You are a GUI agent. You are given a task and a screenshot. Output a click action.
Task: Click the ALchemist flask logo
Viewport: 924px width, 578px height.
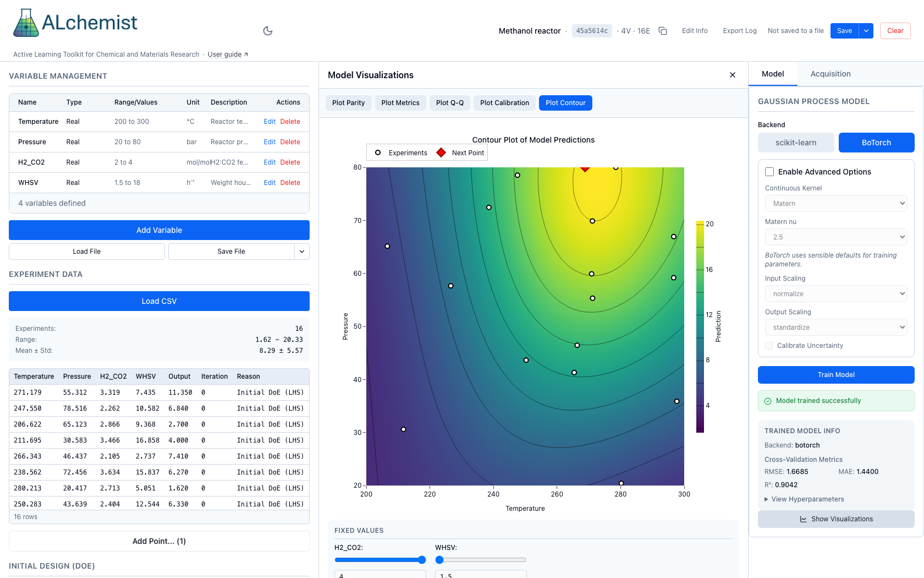pyautogui.click(x=26, y=23)
